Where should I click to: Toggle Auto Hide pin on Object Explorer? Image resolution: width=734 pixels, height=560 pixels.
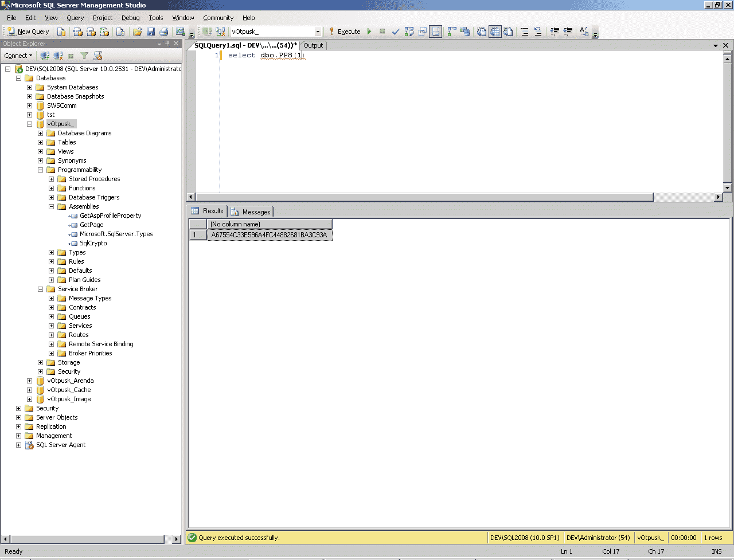167,44
